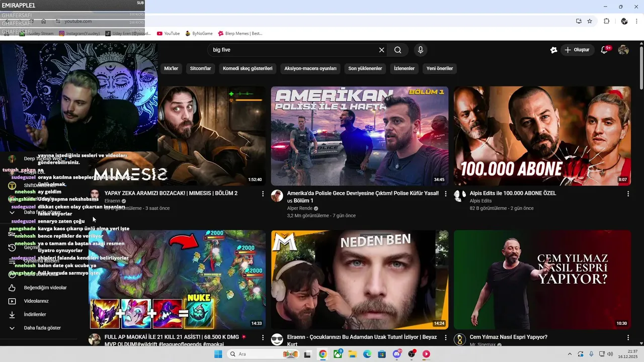Open the Chrome profile icon in the toolbar
644x362 pixels.
[x=624, y=21]
